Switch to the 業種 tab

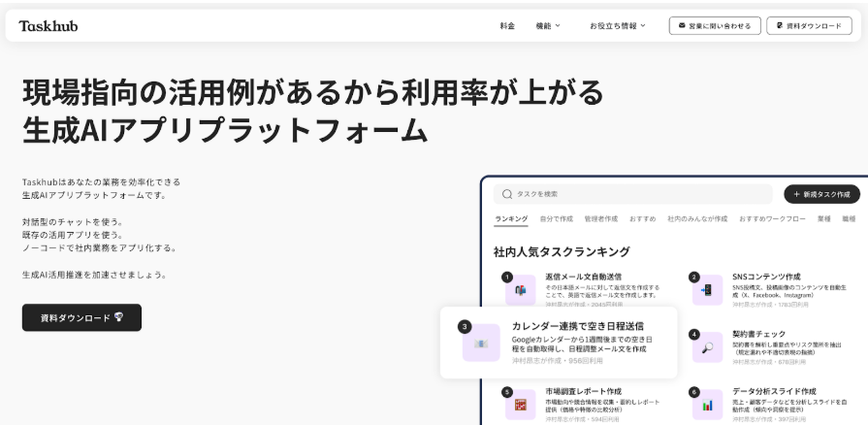(x=824, y=219)
